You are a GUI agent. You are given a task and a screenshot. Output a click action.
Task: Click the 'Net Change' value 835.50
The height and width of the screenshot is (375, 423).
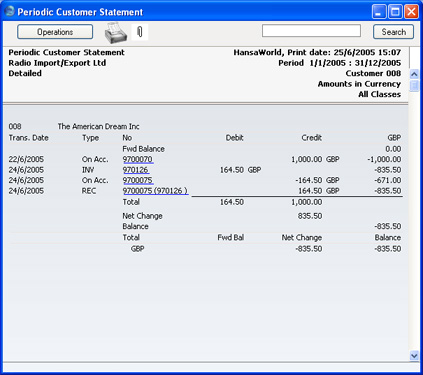[x=310, y=216]
